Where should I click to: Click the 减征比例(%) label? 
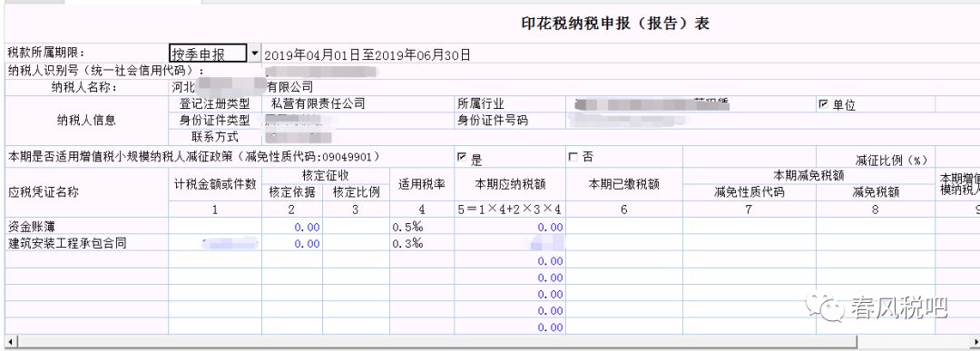tap(891, 160)
